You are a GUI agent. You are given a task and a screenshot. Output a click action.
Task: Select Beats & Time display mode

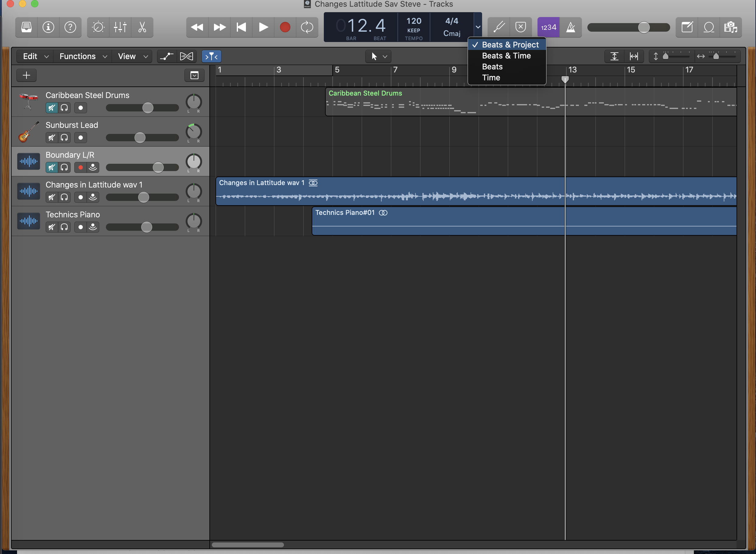pyautogui.click(x=506, y=56)
